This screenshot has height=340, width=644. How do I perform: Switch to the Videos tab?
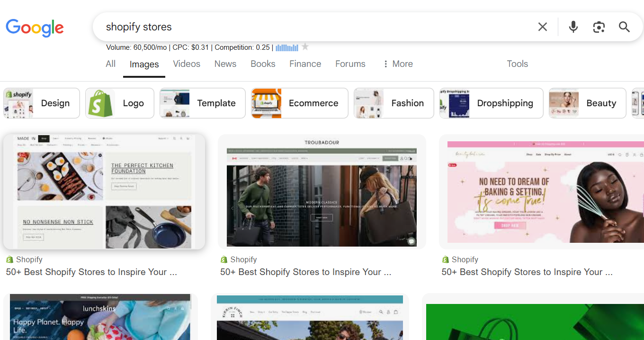point(186,64)
